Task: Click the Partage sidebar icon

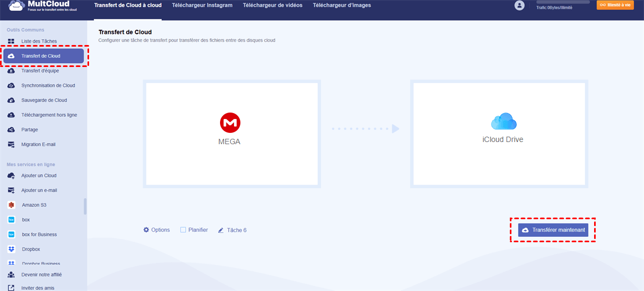Action: [11, 130]
